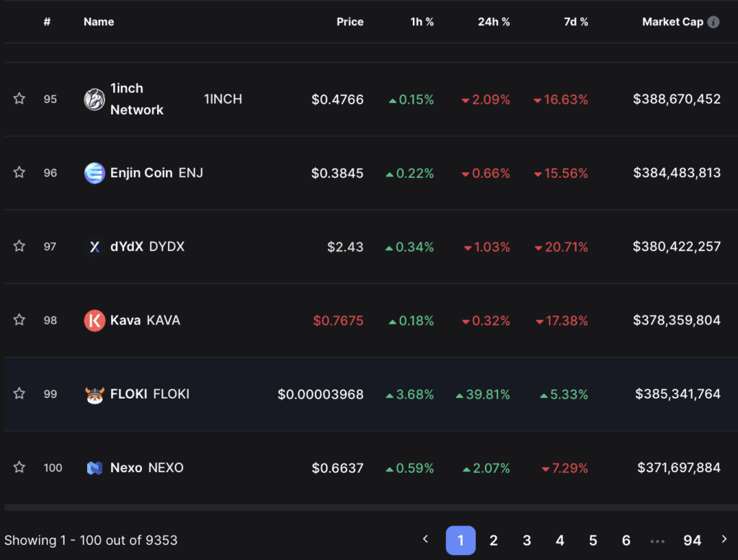
Task: Click Enjin Coin price $0.3845
Action: click(337, 173)
